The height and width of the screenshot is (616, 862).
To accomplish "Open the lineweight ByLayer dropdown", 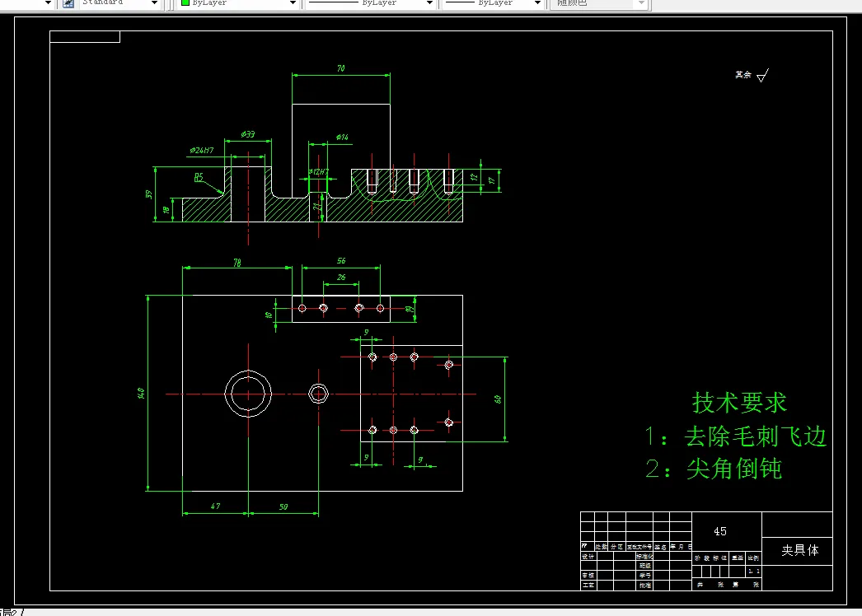I will [537, 2].
